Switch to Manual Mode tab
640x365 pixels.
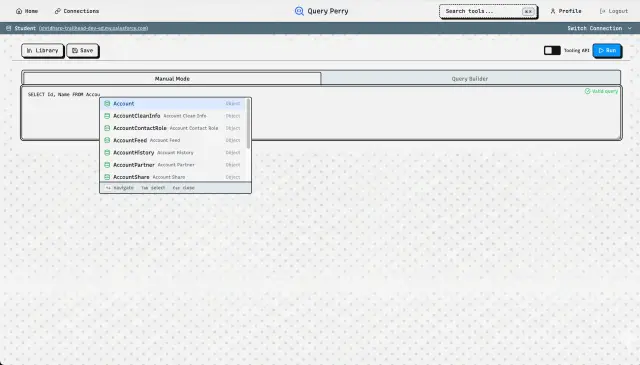point(172,78)
